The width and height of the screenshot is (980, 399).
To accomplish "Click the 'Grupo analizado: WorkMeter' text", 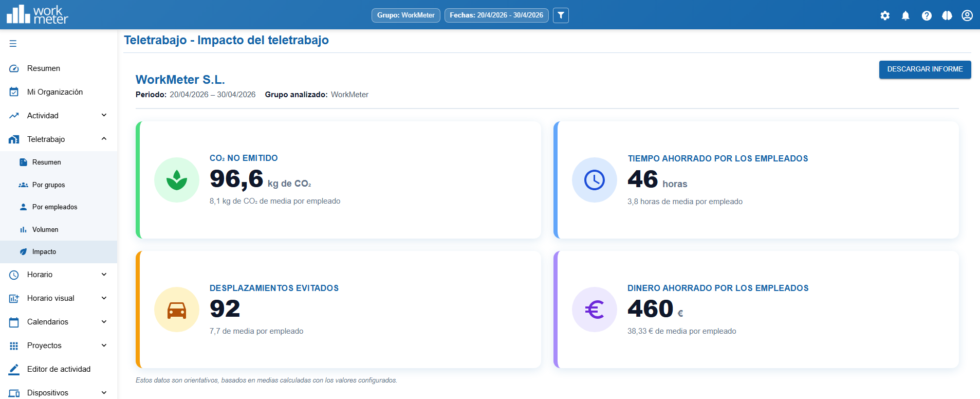I will [x=317, y=95].
